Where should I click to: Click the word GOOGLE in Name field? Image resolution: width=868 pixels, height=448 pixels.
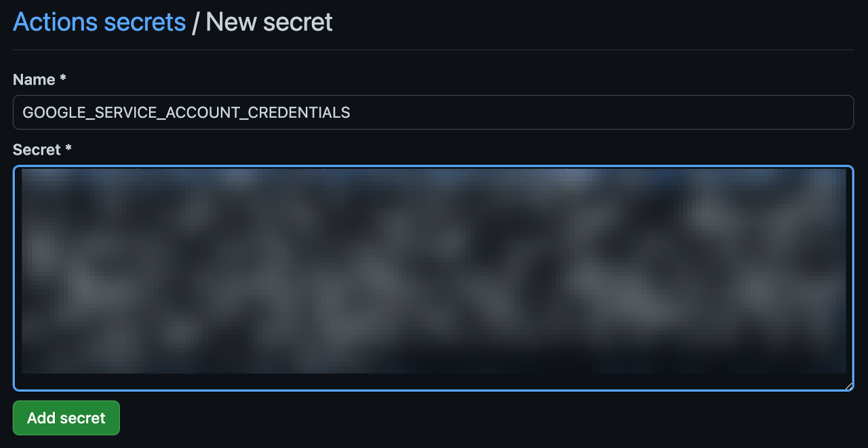49,113
